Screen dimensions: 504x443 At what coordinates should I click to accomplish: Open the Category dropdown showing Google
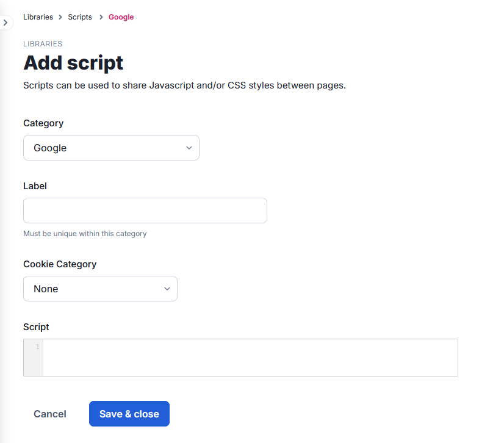tap(111, 148)
